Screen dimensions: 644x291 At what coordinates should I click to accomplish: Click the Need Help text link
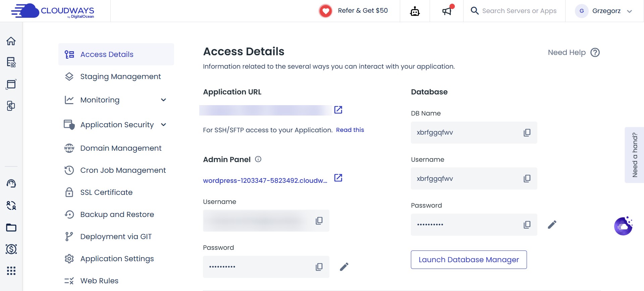pos(567,53)
